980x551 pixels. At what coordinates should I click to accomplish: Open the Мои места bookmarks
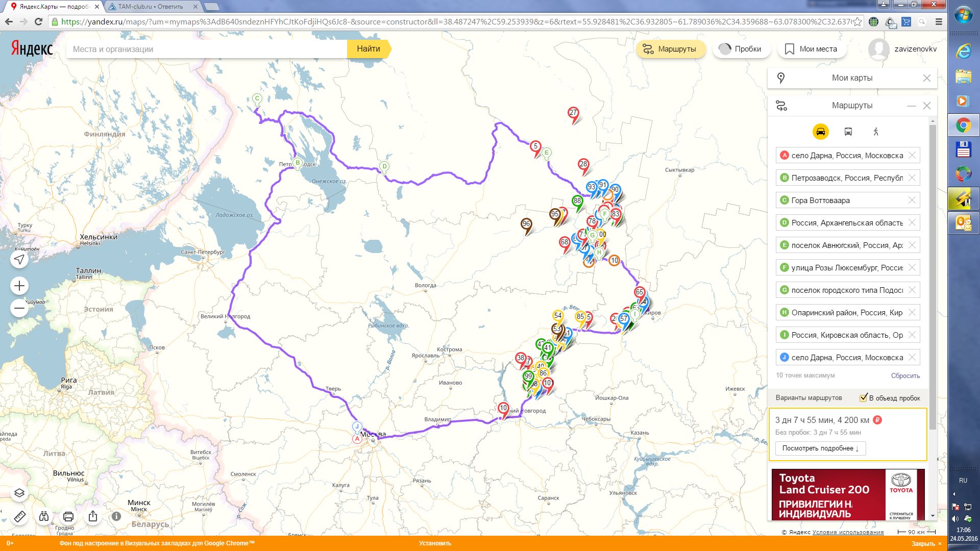[812, 49]
